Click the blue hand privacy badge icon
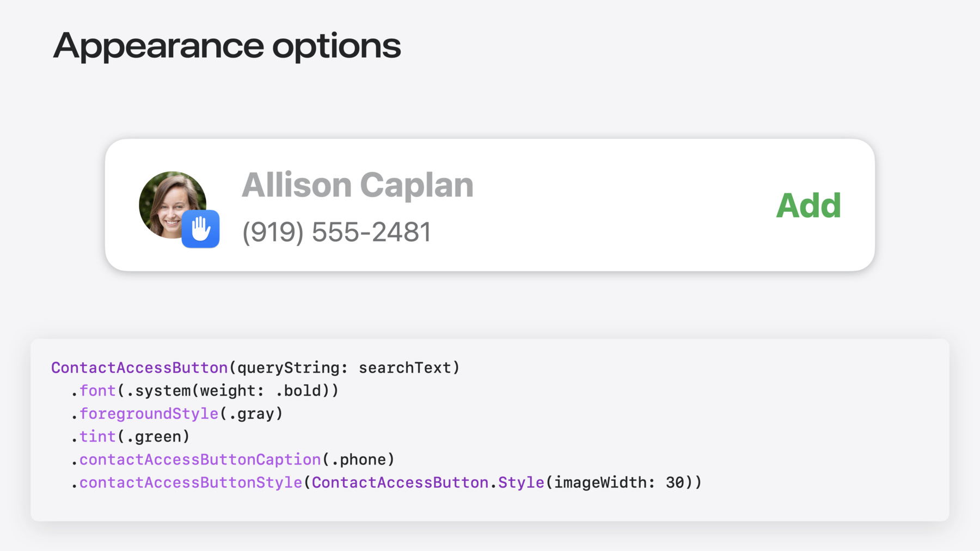This screenshot has width=980, height=551. [200, 229]
